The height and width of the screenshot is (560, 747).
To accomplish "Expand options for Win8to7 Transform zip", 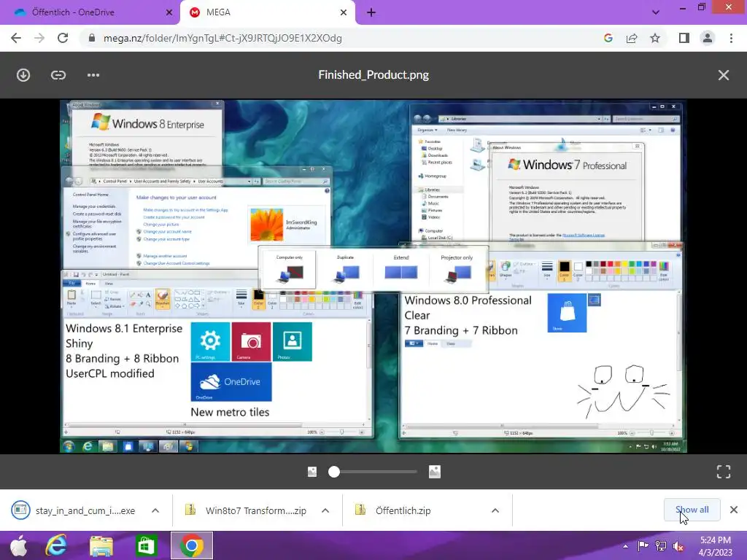I will (325, 510).
